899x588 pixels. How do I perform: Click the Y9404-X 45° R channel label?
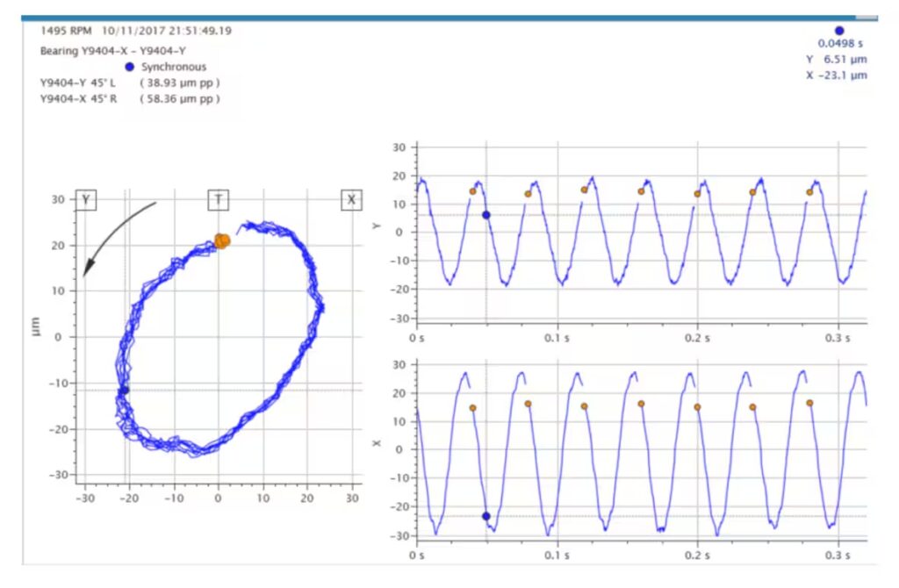coord(78,98)
